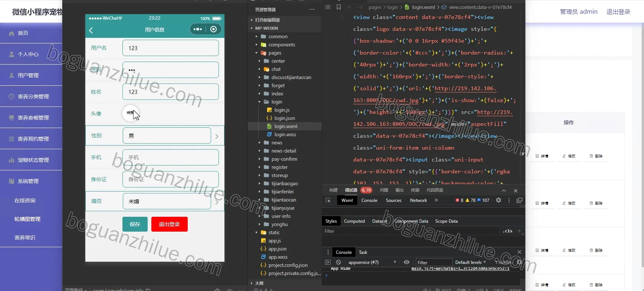Image resolution: width=644 pixels, height=291 pixels.
Task: Open the editor outline list icon
Action: tap(328, 7)
